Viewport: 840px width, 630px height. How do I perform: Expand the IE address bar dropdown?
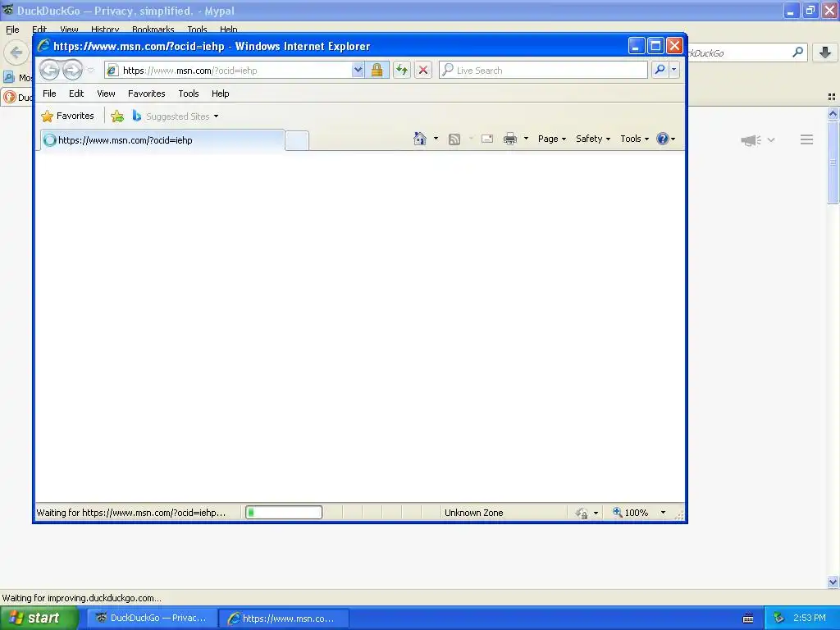pos(358,71)
